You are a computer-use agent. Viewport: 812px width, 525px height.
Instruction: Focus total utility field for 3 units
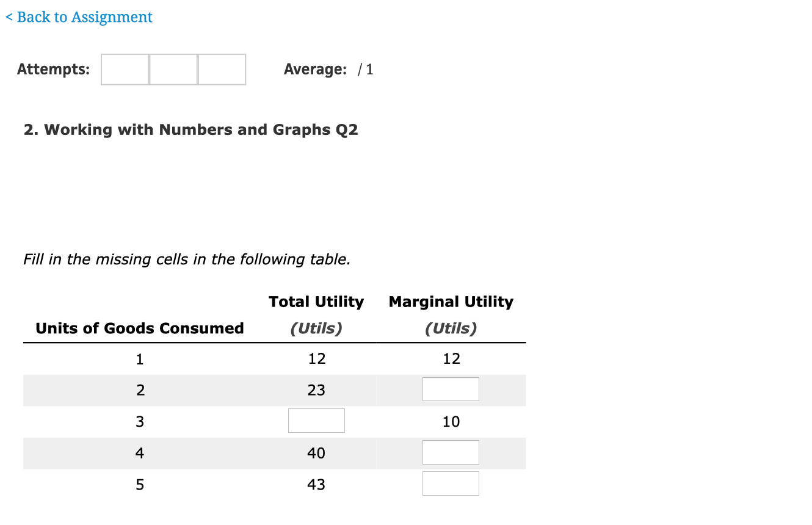pyautogui.click(x=316, y=421)
